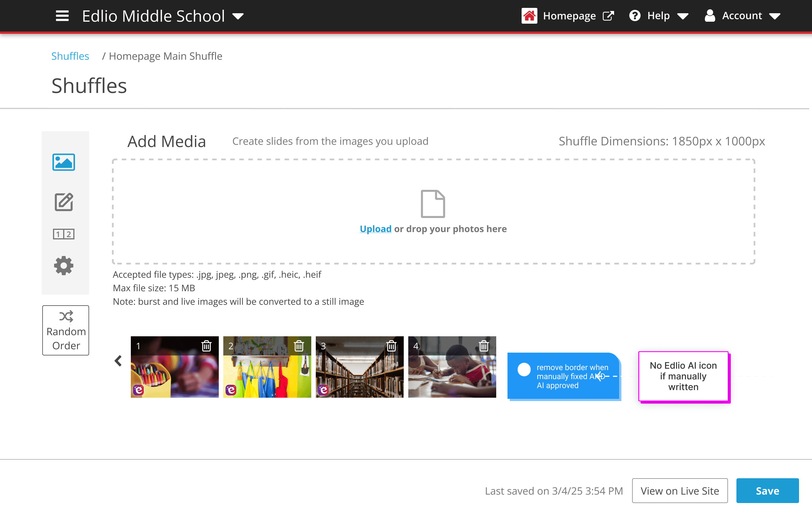812x525 pixels.
Task: Click the Upload link in the drop zone
Action: (x=375, y=229)
